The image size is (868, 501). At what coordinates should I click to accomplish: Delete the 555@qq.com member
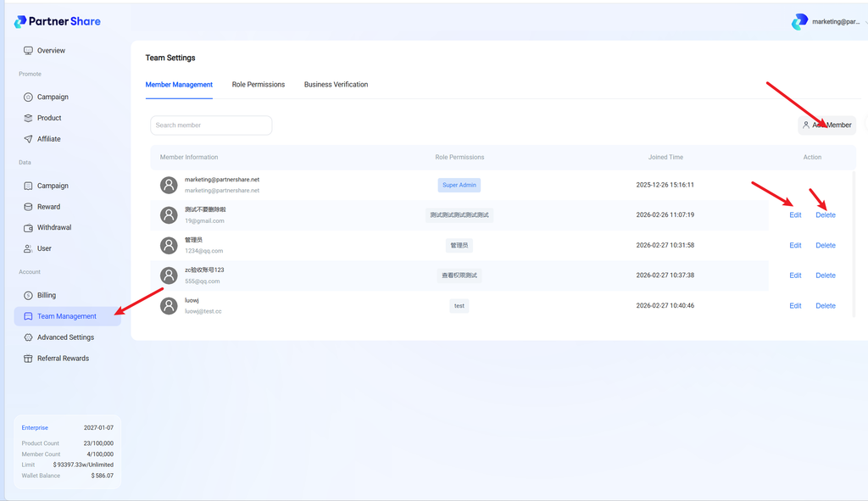826,276
